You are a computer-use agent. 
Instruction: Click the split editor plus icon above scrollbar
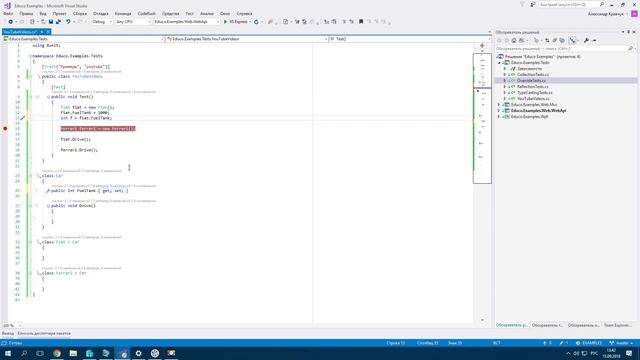482,46
